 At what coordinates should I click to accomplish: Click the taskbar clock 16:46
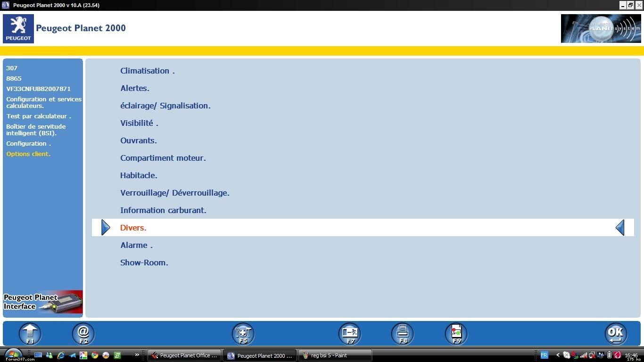[x=631, y=355]
